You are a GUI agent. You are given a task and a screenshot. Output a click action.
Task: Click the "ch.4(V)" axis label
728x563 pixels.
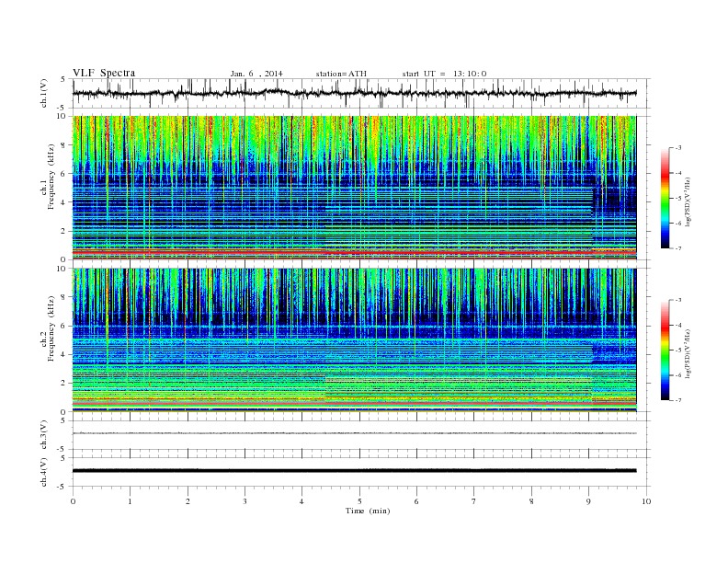tap(44, 472)
